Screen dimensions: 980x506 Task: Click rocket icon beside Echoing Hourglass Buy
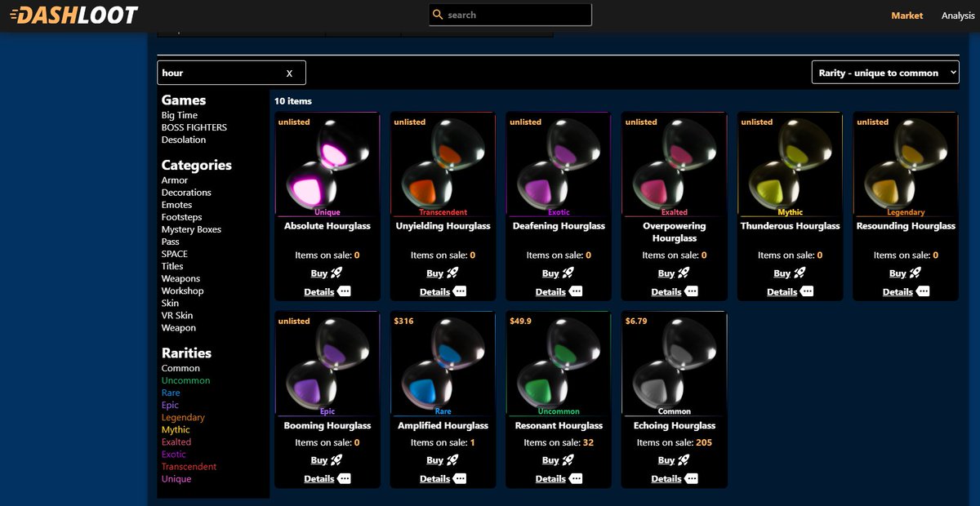684,459
